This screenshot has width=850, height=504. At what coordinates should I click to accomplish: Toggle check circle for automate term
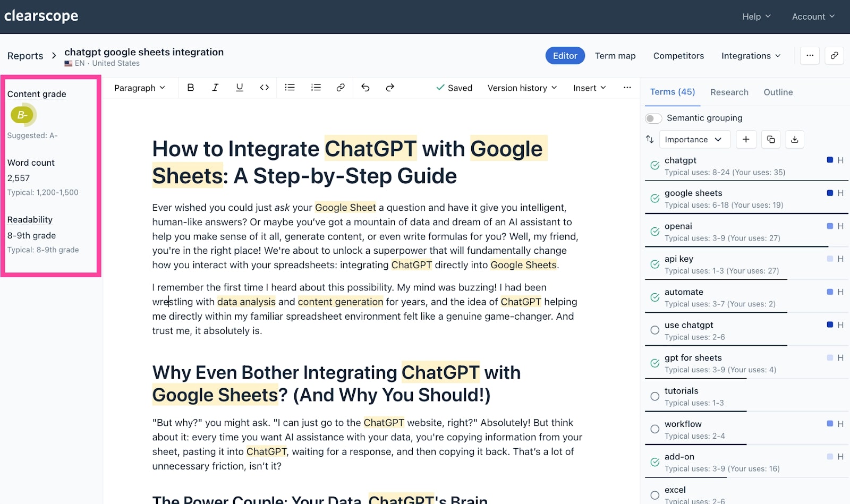click(x=655, y=297)
